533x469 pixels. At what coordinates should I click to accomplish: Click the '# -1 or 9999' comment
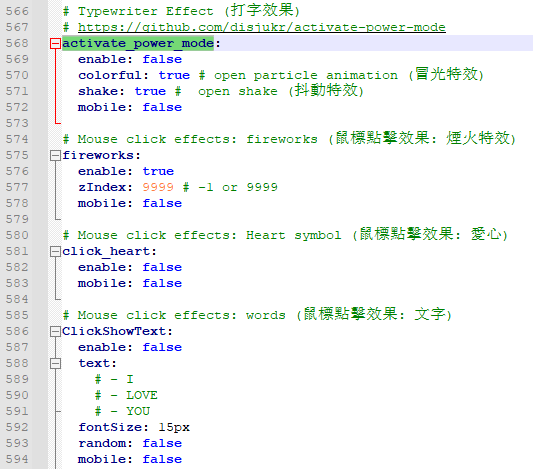click(230, 187)
